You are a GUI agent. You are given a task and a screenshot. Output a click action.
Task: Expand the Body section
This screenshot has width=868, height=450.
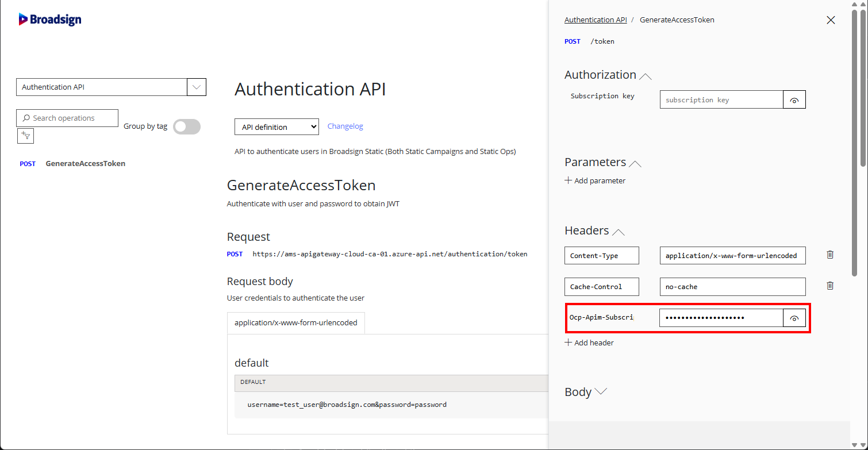point(601,391)
